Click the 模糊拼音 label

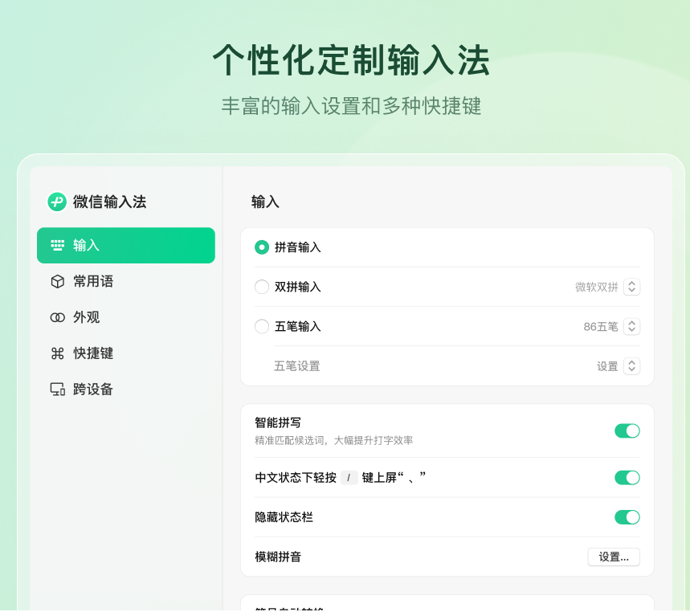click(x=278, y=557)
